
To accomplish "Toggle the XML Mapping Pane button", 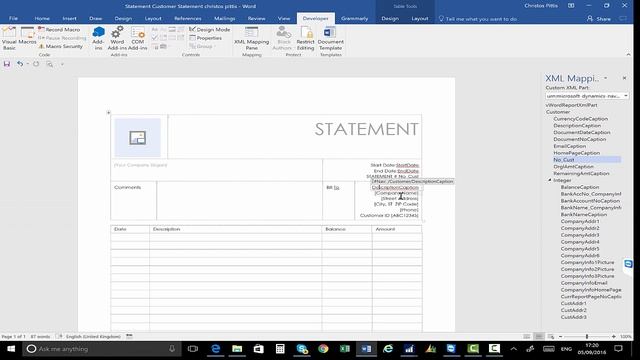I will point(251,38).
